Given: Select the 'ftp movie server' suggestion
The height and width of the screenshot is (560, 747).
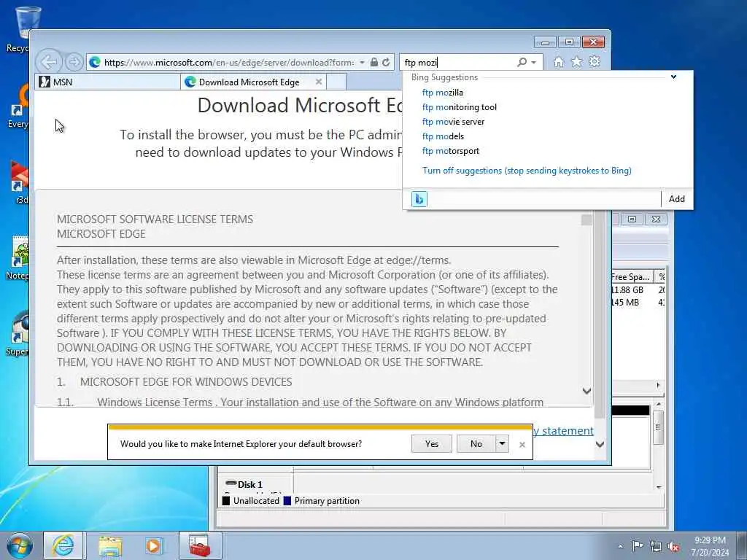Looking at the screenshot, I should click(x=453, y=122).
